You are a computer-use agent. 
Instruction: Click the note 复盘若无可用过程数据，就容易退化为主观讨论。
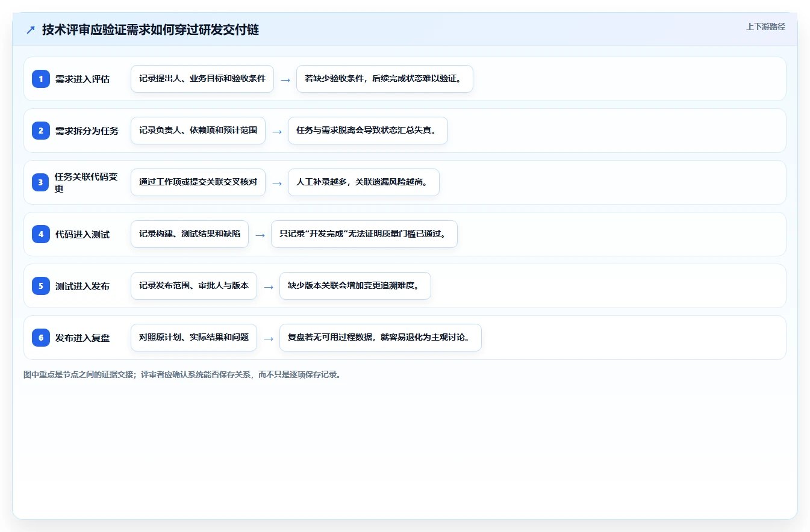pyautogui.click(x=381, y=338)
